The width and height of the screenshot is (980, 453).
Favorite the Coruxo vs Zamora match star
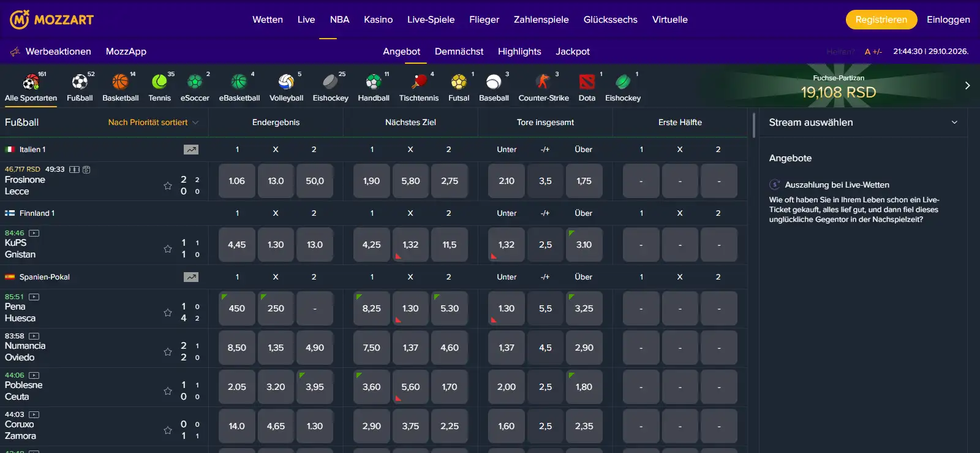pos(168,430)
